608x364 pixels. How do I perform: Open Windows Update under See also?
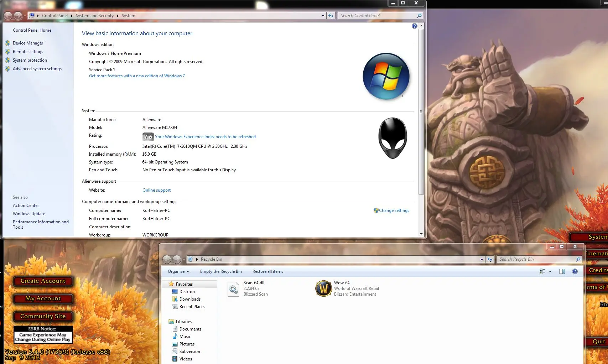point(29,214)
